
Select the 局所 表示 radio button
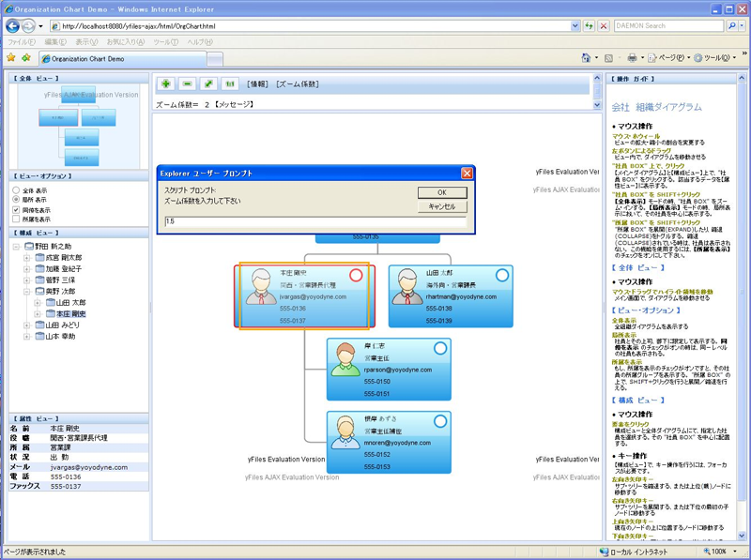coord(16,200)
